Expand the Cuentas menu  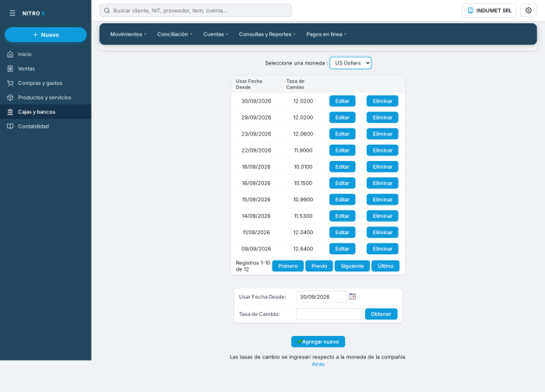(x=216, y=34)
